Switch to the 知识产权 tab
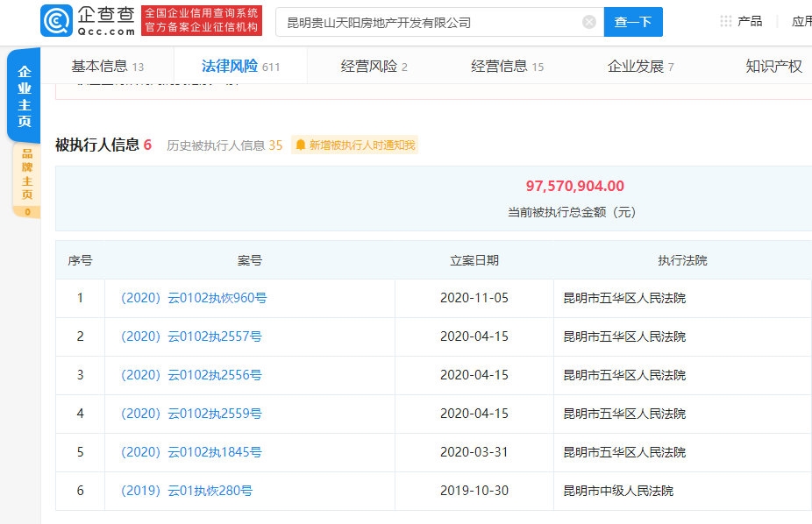Viewport: 812px width, 524px height. click(x=773, y=67)
